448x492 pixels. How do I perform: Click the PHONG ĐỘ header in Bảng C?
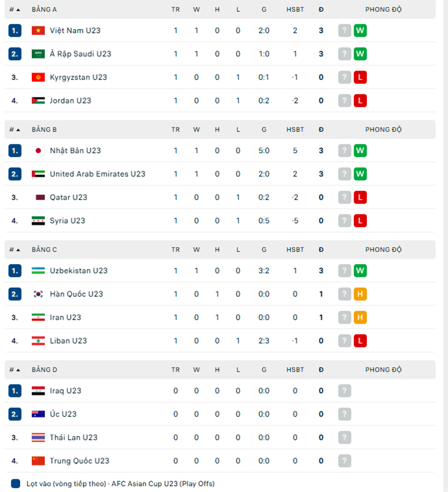point(384,250)
